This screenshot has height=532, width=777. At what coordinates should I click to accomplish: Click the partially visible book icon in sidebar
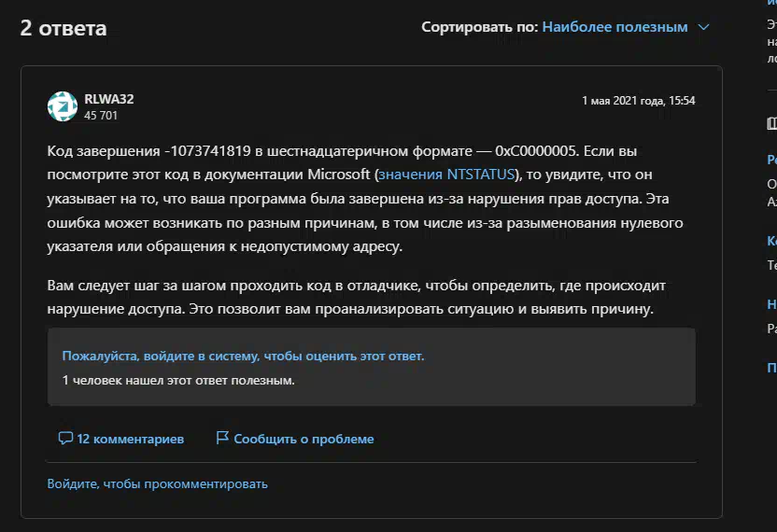[771, 123]
